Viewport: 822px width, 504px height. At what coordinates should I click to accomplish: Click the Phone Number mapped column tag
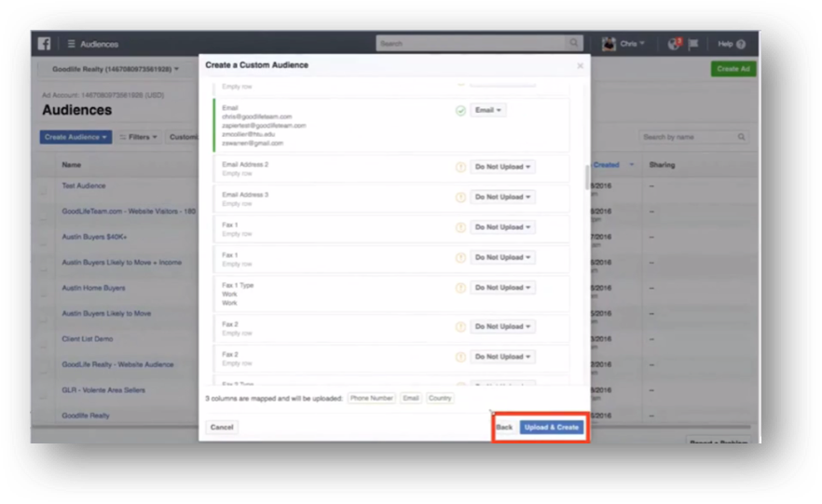coord(371,398)
